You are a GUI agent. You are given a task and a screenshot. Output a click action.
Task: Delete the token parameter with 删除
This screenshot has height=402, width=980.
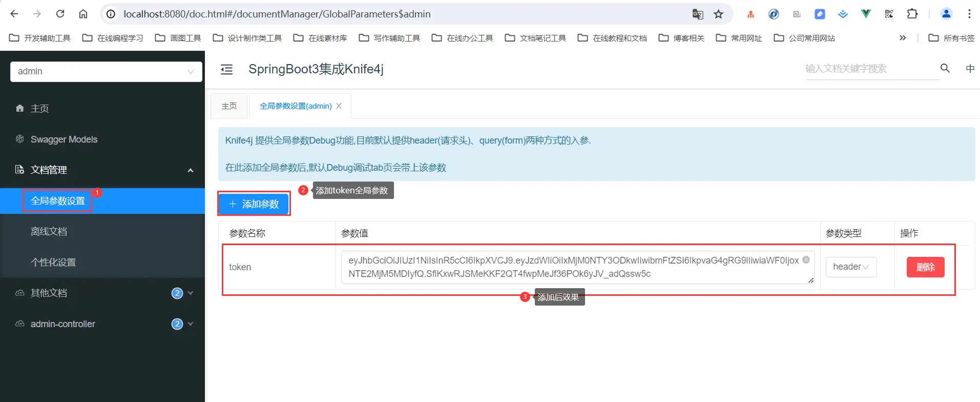point(925,267)
